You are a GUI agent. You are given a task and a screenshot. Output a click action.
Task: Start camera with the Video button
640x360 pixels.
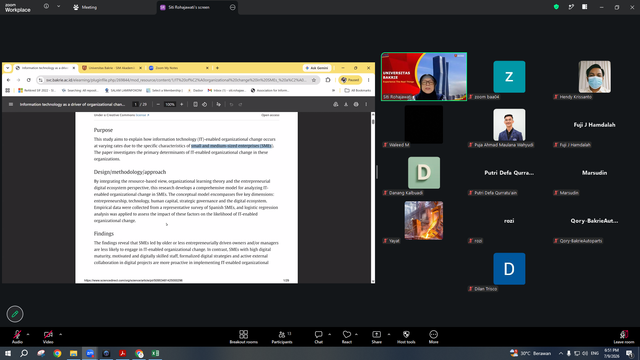[48, 336]
